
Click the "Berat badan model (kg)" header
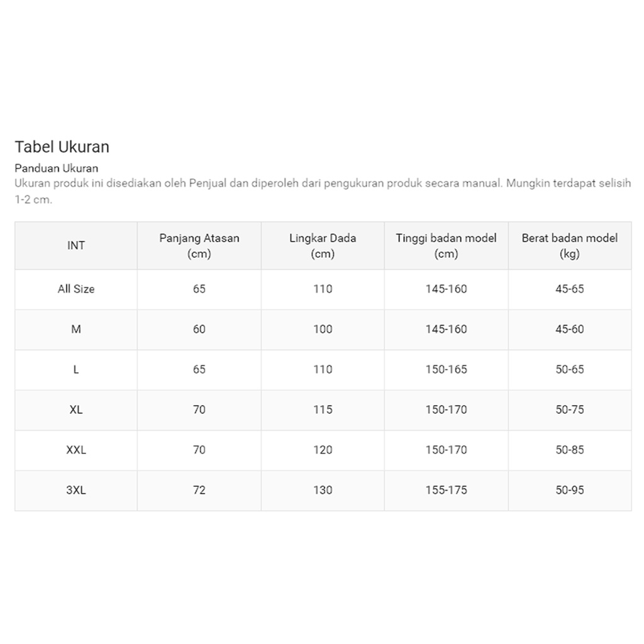click(569, 246)
